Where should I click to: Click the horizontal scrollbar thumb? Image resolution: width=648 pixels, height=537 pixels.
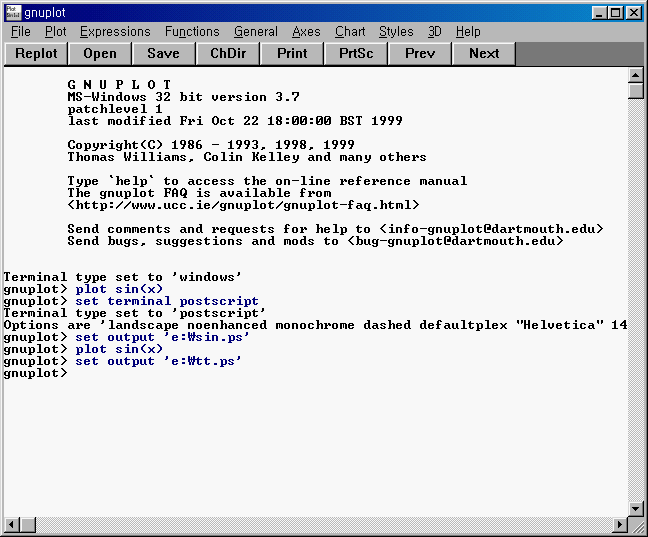pyautogui.click(x=28, y=525)
